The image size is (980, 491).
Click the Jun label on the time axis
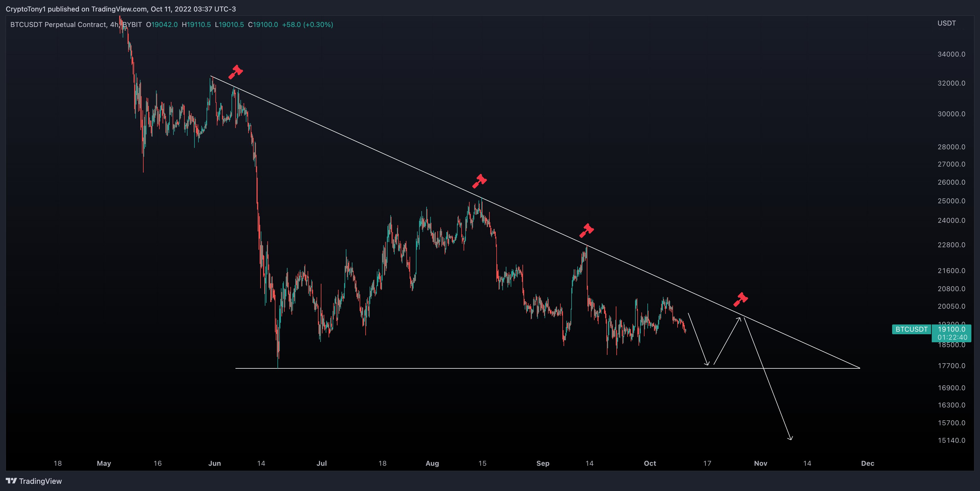tap(215, 463)
